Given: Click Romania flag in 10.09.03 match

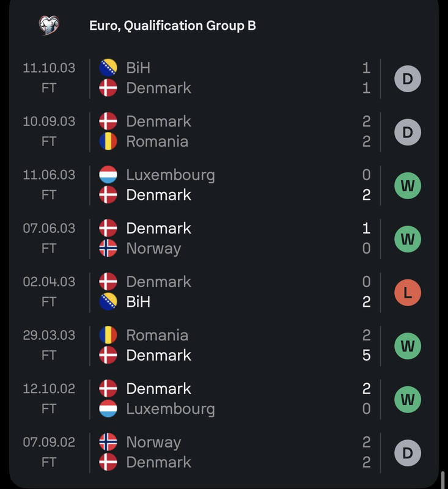Looking at the screenshot, I should click(x=108, y=142).
